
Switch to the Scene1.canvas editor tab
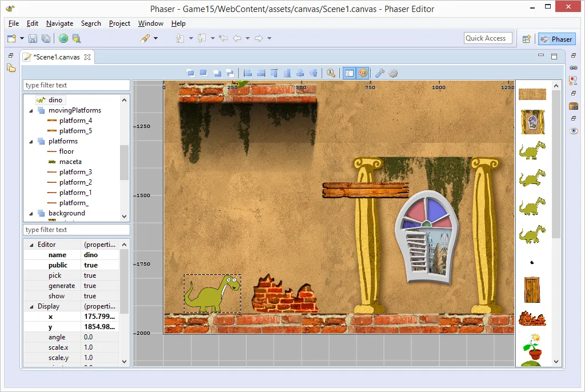(x=56, y=57)
